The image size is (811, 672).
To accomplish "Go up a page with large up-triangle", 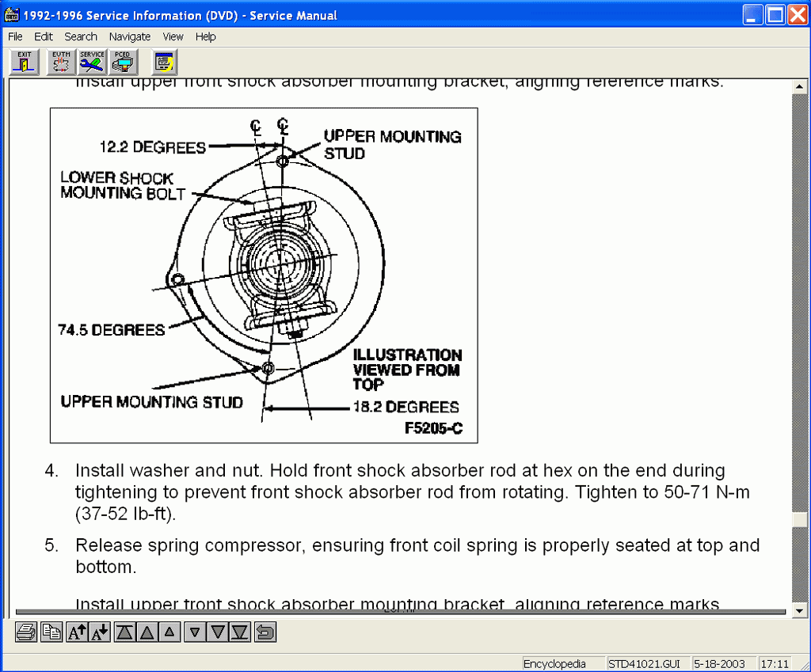I will (147, 632).
